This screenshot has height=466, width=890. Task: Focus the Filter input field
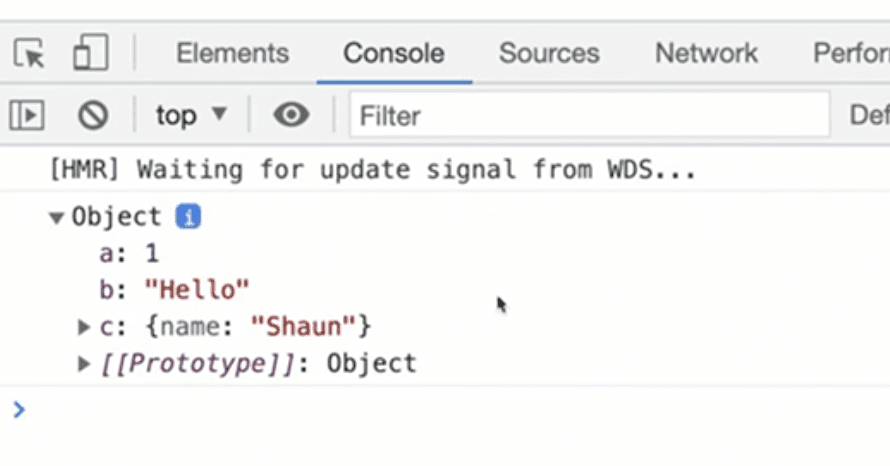click(x=590, y=115)
